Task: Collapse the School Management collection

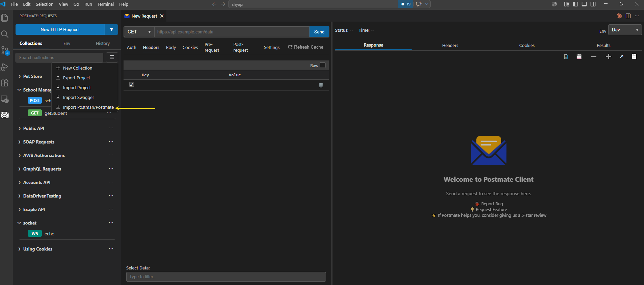Action: point(19,90)
